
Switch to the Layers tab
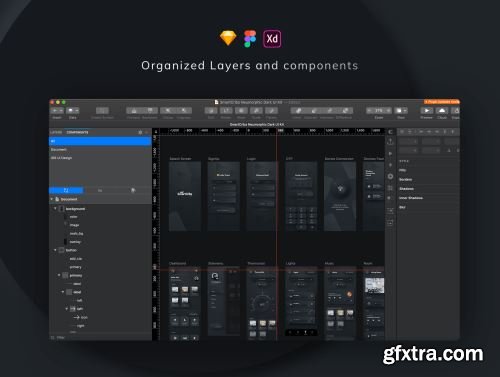point(56,132)
